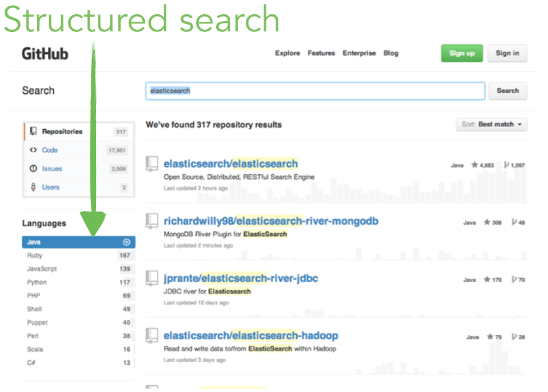
Task: Click the selected Java language filter
Action: (x=79, y=242)
